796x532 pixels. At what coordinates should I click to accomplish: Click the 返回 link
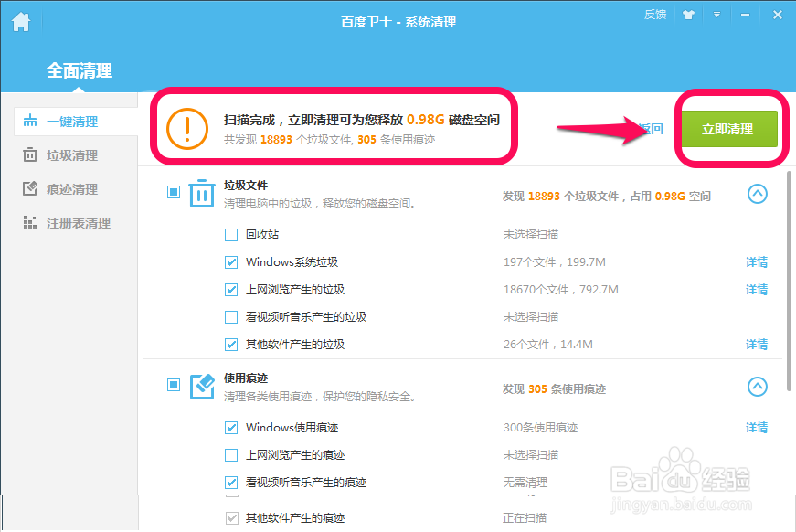(x=652, y=129)
